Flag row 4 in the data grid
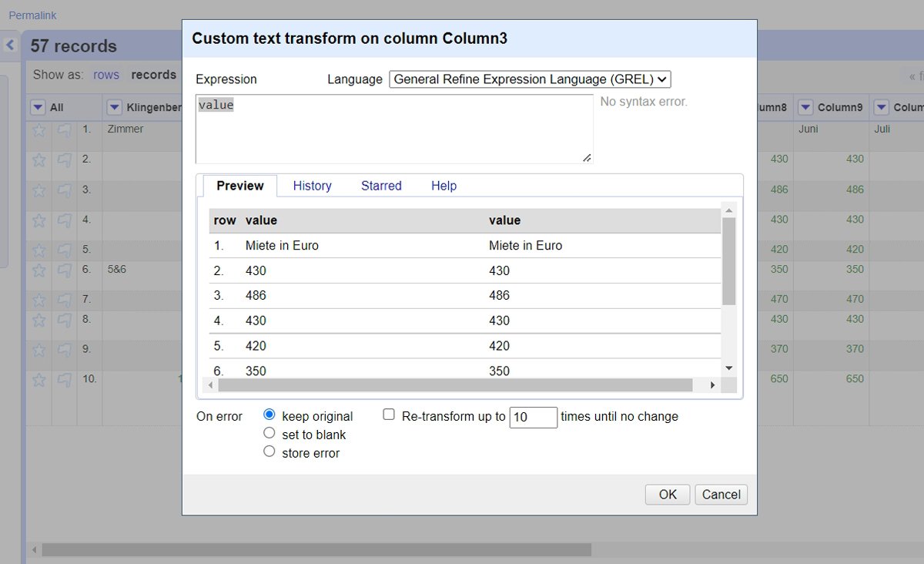924x564 pixels. [x=65, y=220]
